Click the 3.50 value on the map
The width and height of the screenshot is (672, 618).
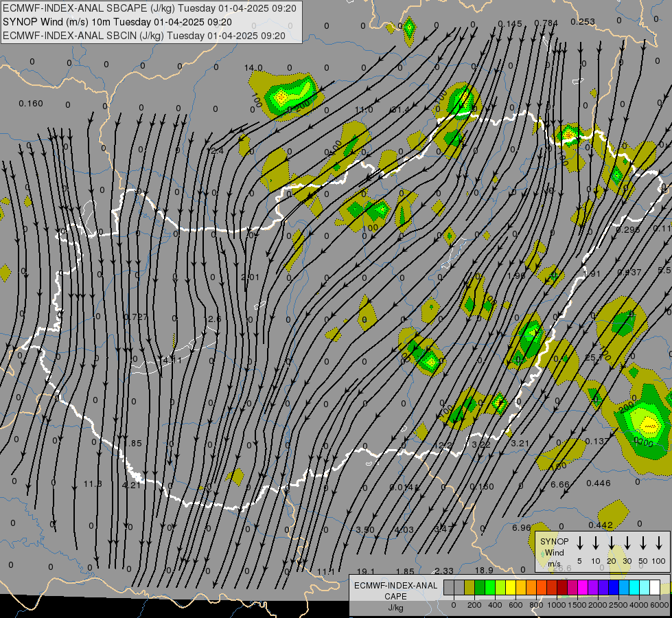tap(365, 529)
